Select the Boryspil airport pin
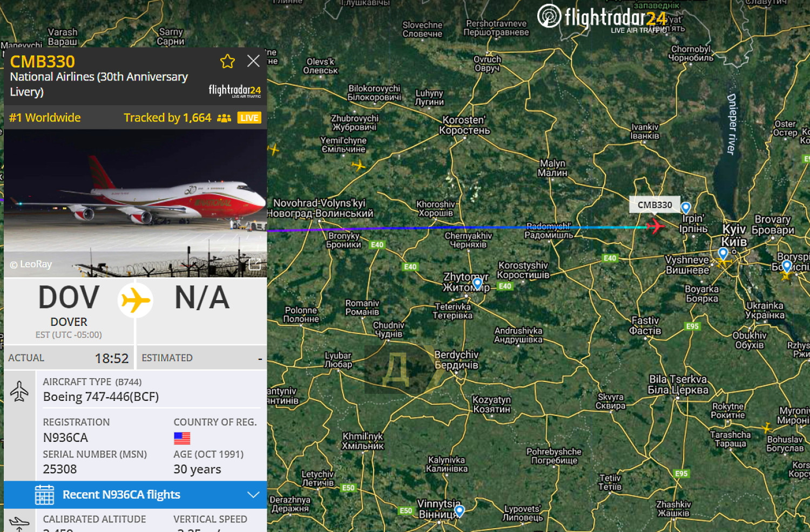810x532 pixels. coord(787,266)
